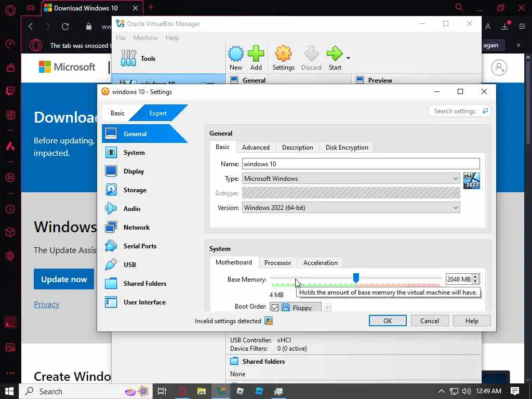Click the 2048 MB memory value field
This screenshot has height=399, width=532.
coord(459,279)
